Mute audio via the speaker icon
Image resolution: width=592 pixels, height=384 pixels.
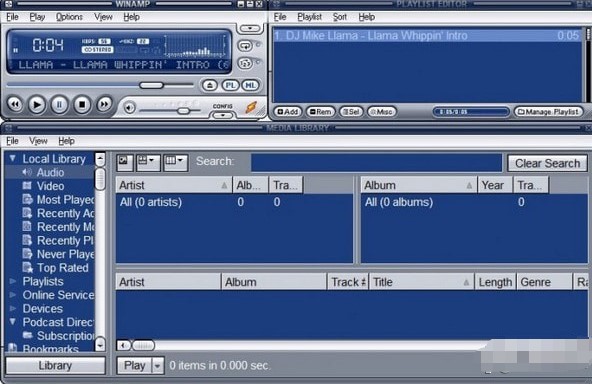(130, 108)
